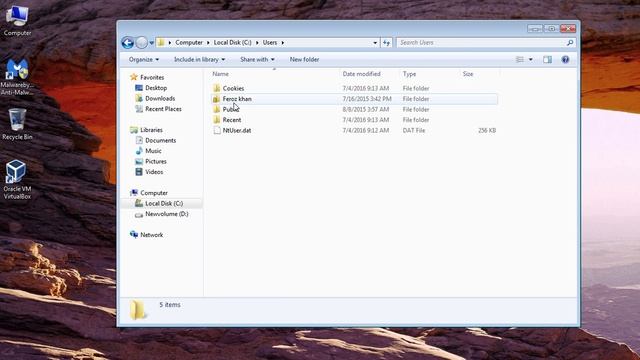
Task: Open Explorer help question mark icon
Action: click(565, 60)
